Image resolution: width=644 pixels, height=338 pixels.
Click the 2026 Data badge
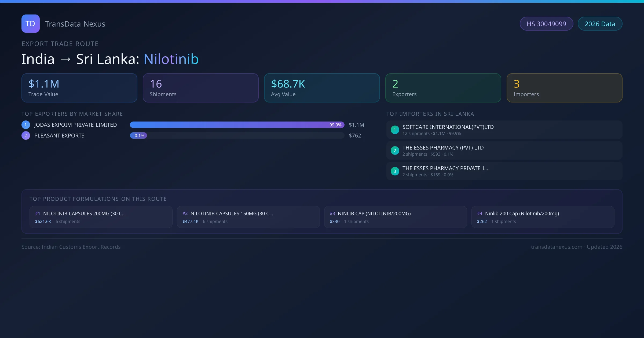[x=600, y=24]
